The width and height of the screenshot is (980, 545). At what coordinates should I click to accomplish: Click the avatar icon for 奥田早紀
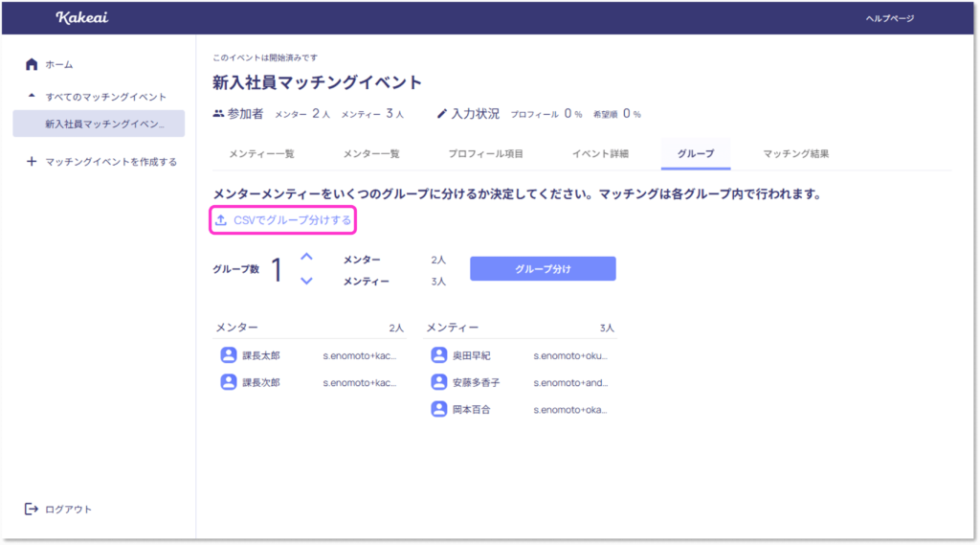tap(438, 355)
